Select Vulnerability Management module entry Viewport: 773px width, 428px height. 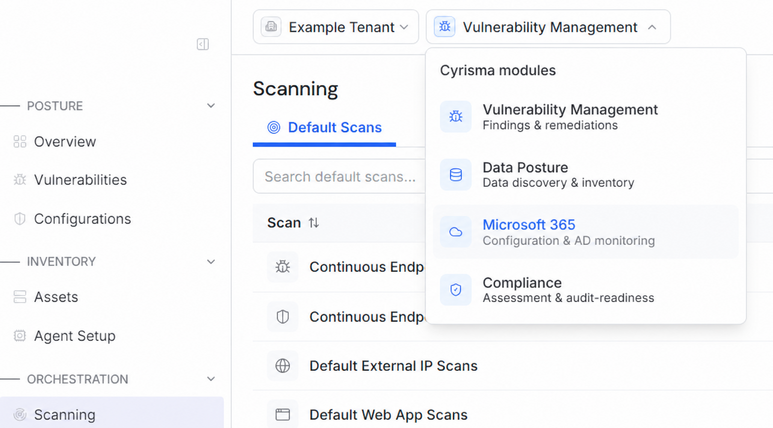tap(586, 117)
